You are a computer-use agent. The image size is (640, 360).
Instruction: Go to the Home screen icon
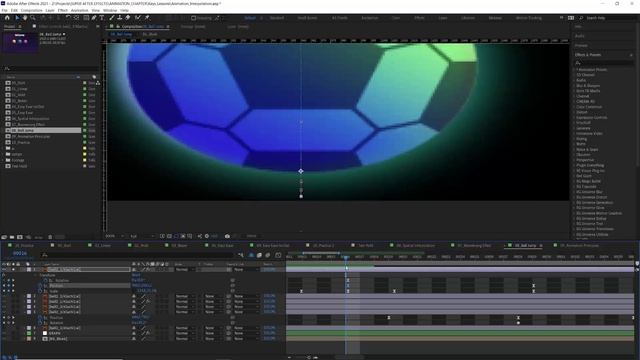[x=7, y=18]
